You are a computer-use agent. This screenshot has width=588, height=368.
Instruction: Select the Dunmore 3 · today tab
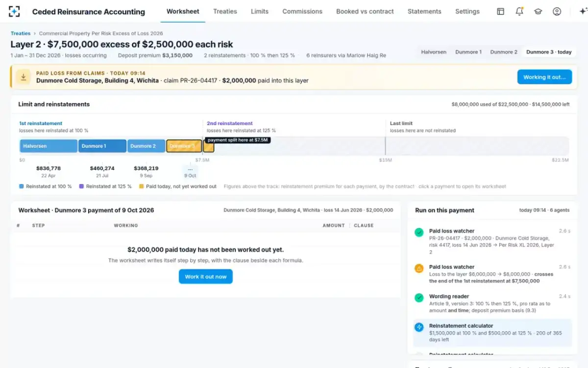(549, 52)
